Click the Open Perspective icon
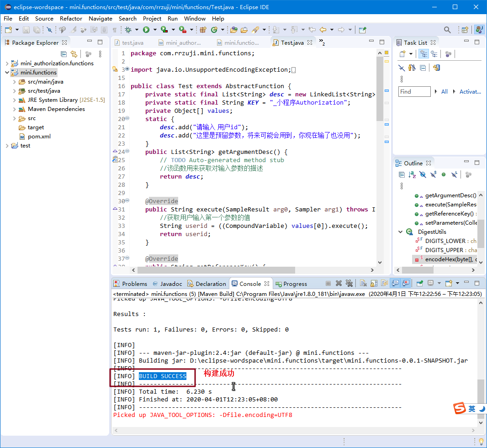The height and width of the screenshot is (448, 487). pos(465,30)
